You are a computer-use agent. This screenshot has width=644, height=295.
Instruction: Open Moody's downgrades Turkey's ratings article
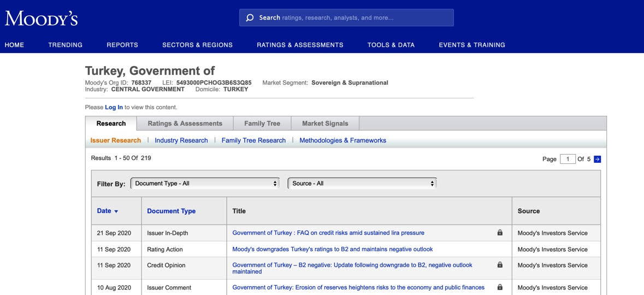[332, 249]
